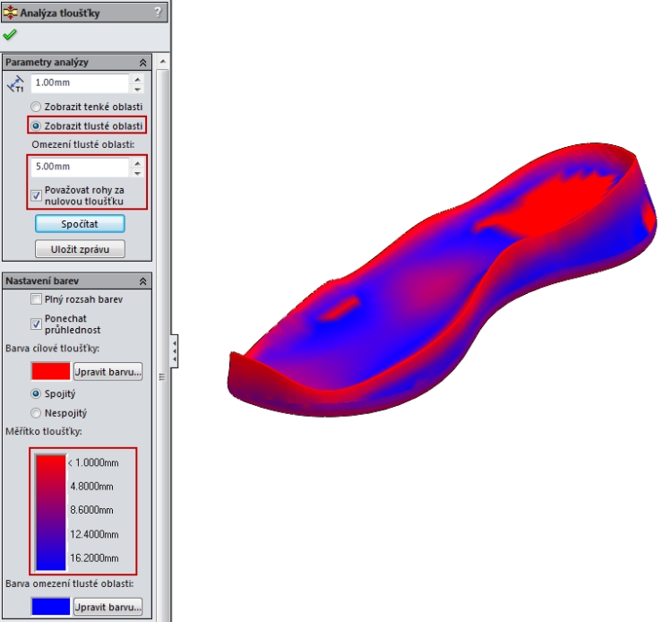This screenshot has width=672, height=622.
Task: Click the Barva cílové tloušťky label
Action: click(52, 348)
